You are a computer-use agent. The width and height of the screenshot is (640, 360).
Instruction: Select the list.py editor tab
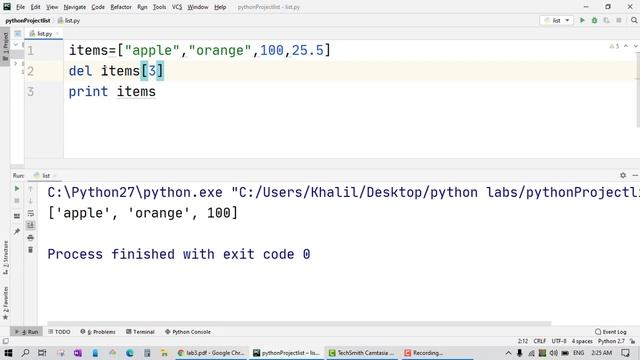tap(44, 33)
